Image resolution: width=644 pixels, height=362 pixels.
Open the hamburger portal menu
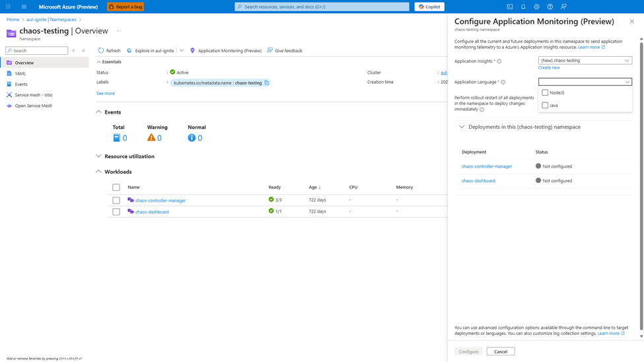[x=24, y=7]
